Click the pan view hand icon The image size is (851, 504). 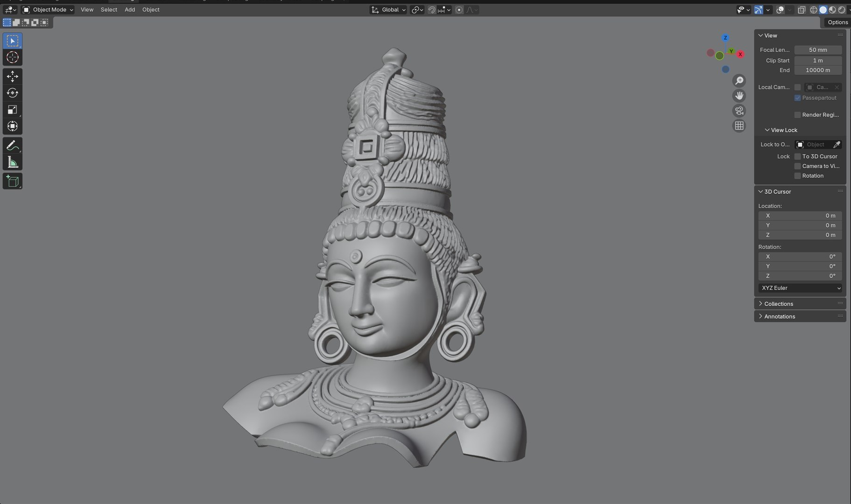click(739, 96)
